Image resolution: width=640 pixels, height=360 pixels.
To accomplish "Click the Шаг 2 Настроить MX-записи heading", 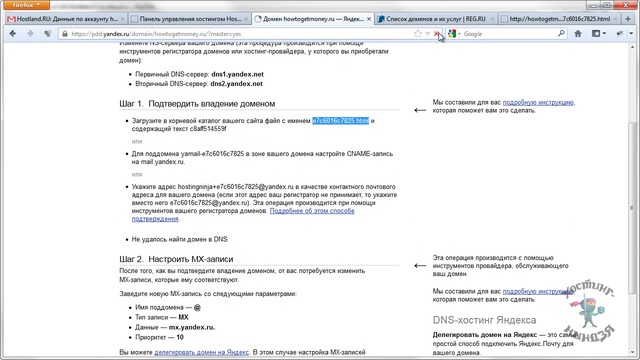I will click(176, 259).
